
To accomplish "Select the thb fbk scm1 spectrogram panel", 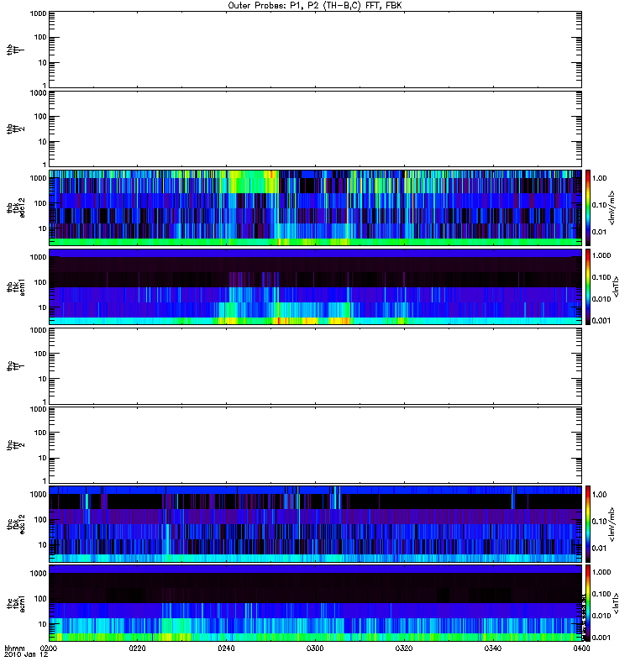I will pyautogui.click(x=315, y=286).
